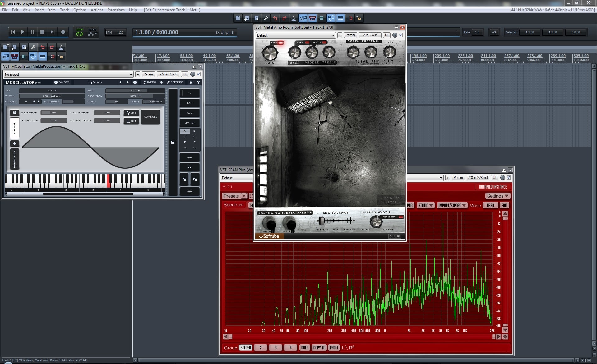Viewport: 597px width, 364px height.
Task: Click the MOscillator Random button
Action: [62, 82]
